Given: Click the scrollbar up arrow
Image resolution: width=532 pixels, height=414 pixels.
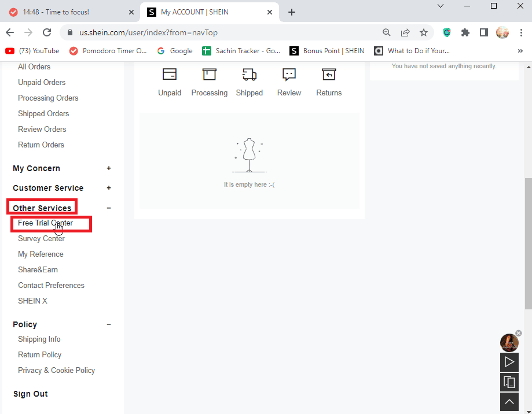Looking at the screenshot, I should [x=529, y=67].
